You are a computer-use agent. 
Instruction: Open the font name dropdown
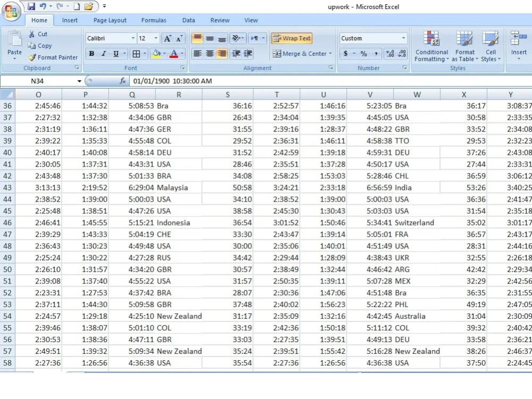click(x=133, y=38)
